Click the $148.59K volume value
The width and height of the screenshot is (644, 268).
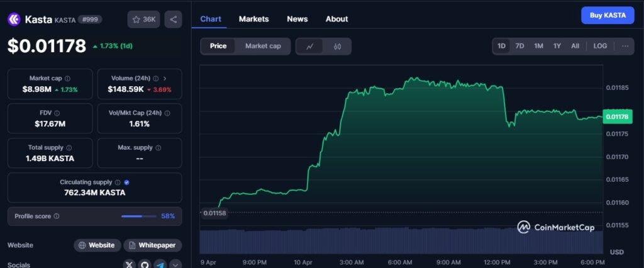(x=126, y=89)
